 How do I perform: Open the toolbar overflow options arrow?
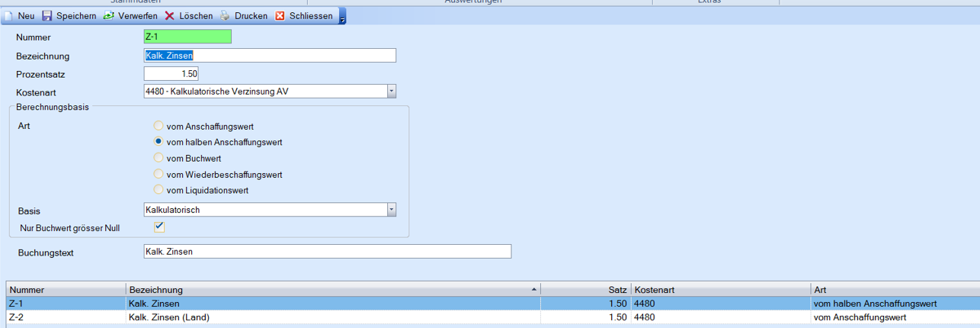tap(342, 17)
